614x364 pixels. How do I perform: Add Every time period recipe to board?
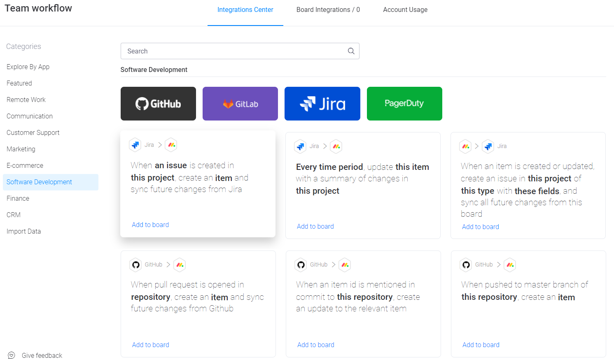point(315,226)
